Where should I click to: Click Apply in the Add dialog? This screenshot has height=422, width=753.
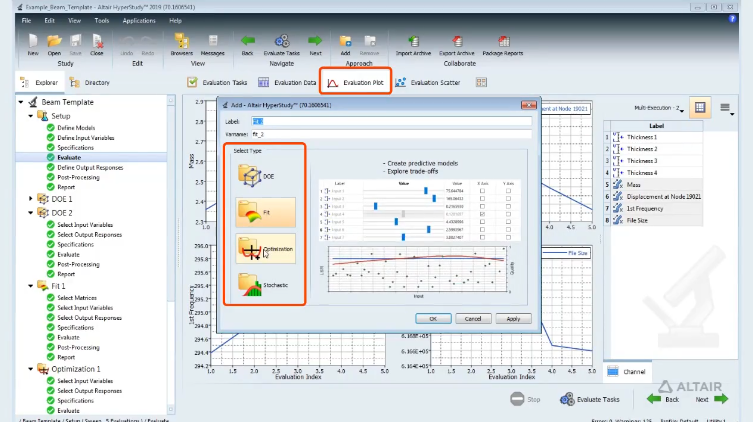coord(513,318)
